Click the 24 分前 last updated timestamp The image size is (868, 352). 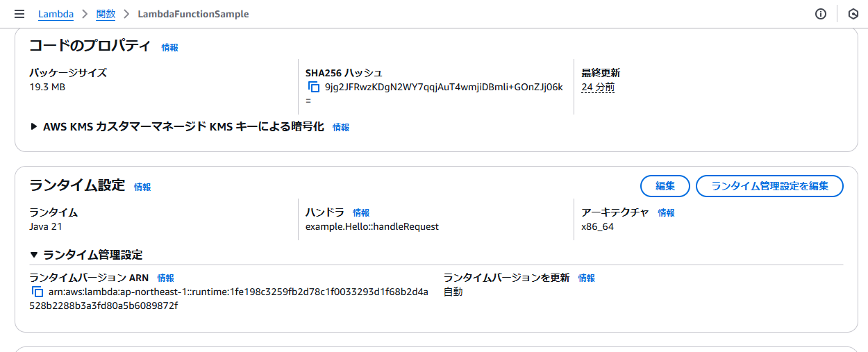tap(598, 87)
